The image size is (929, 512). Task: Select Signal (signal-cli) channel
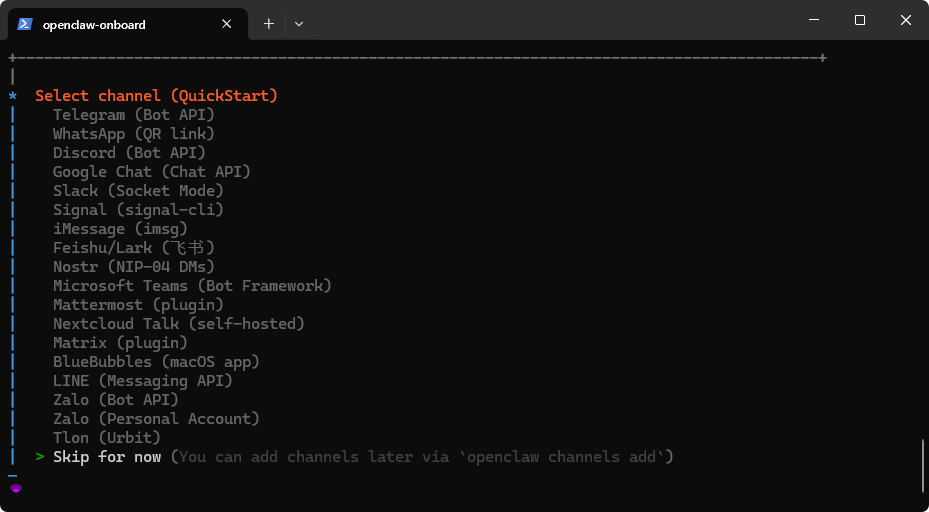point(138,210)
